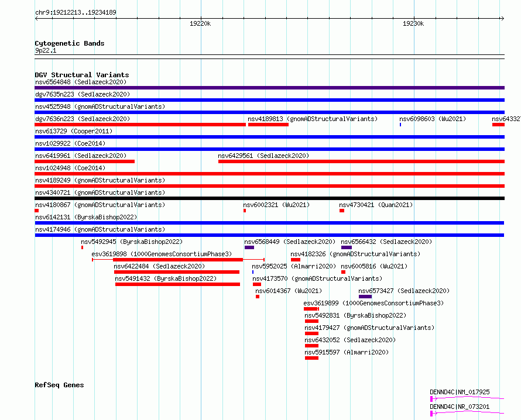Click the nsv613729 (Cooper2011) label

(x=74, y=131)
